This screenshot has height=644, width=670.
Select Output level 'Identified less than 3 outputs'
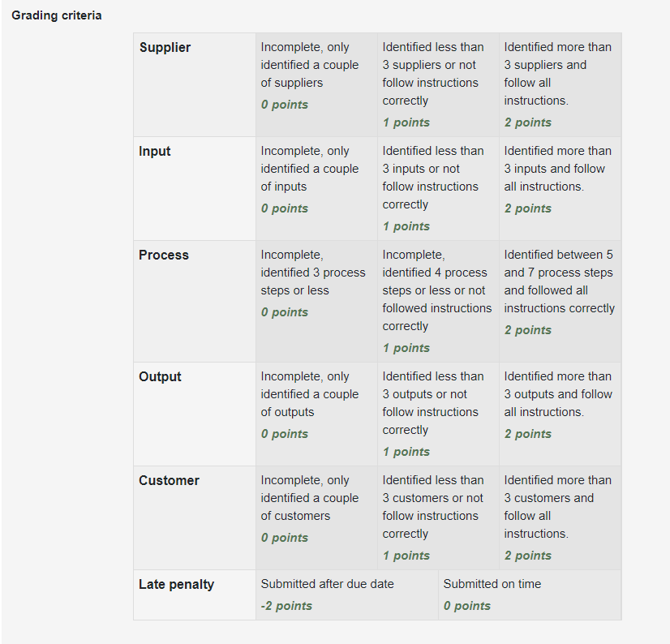(438, 414)
